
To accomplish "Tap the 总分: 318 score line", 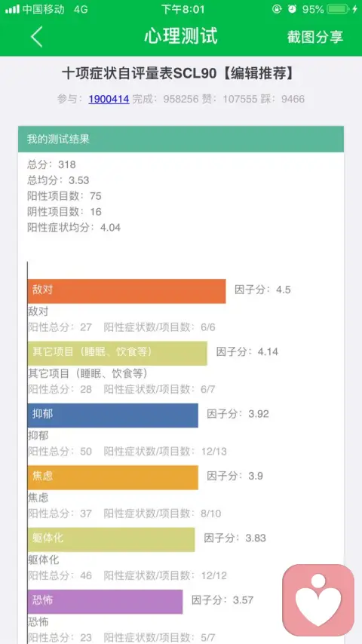I will pyautogui.click(x=51, y=164).
